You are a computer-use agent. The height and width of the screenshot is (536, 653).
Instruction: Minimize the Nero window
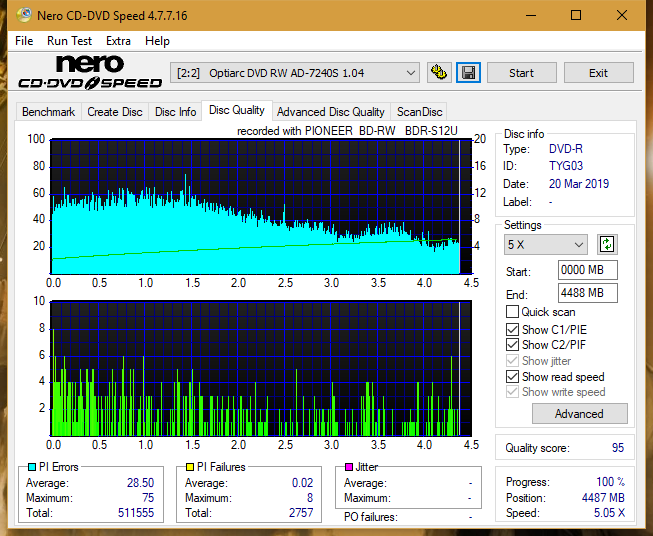click(x=531, y=15)
